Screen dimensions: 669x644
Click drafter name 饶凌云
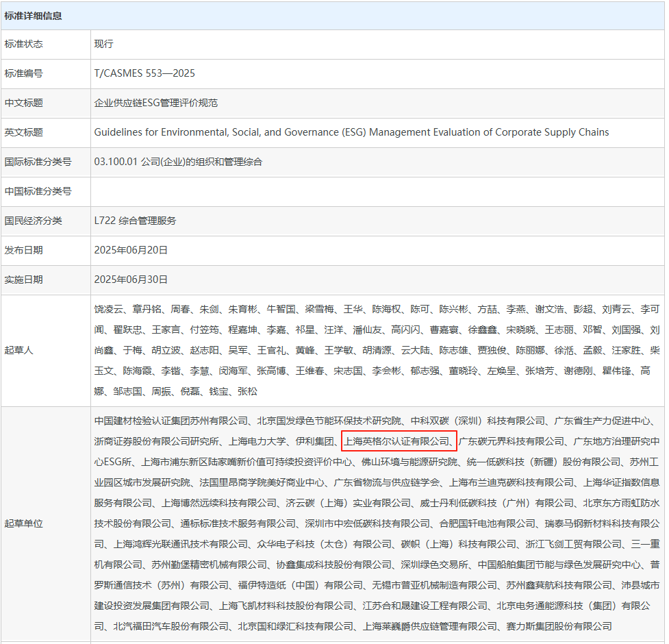click(x=108, y=309)
